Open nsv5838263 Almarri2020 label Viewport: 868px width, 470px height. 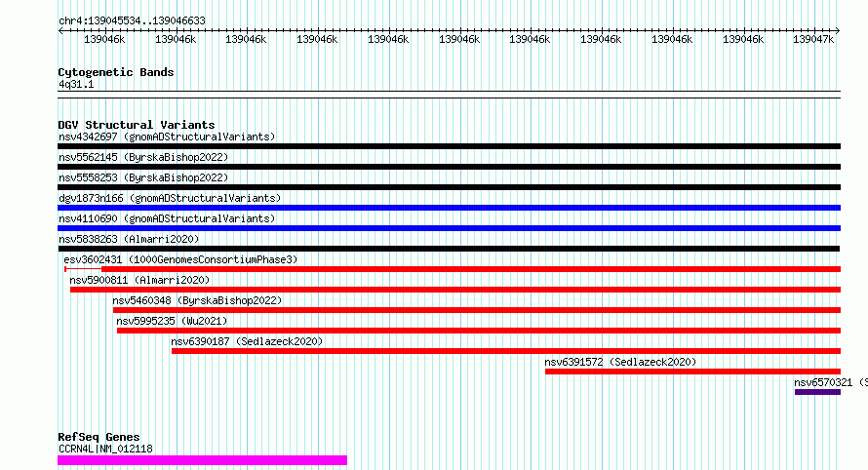pyautogui.click(x=129, y=239)
